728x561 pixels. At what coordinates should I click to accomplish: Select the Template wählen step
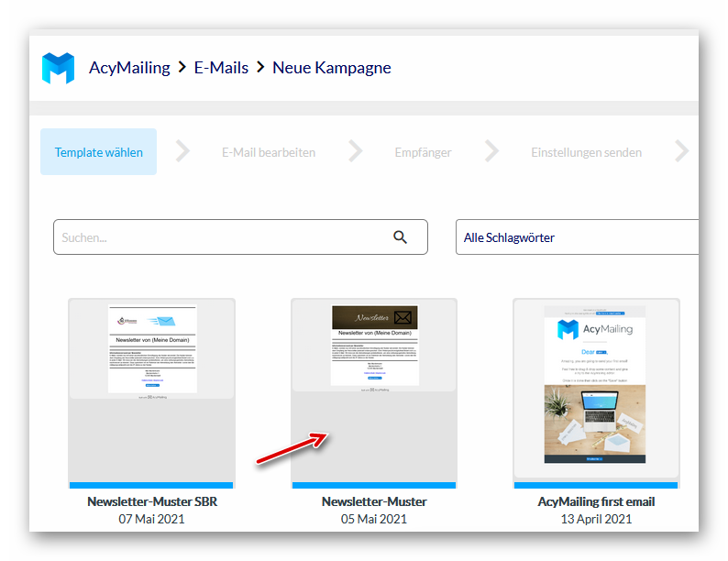click(98, 152)
